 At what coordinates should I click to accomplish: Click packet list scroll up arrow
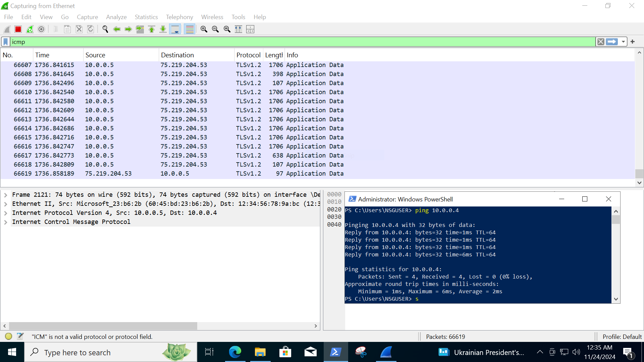pyautogui.click(x=639, y=53)
